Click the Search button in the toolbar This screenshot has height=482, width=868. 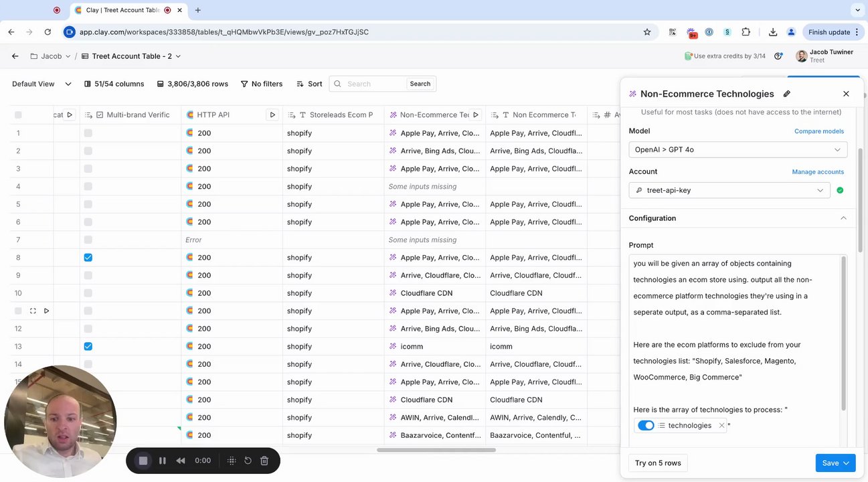pyautogui.click(x=420, y=84)
